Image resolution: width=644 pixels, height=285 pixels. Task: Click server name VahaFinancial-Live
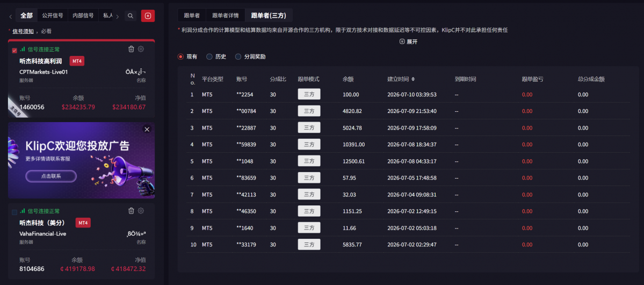point(43,233)
